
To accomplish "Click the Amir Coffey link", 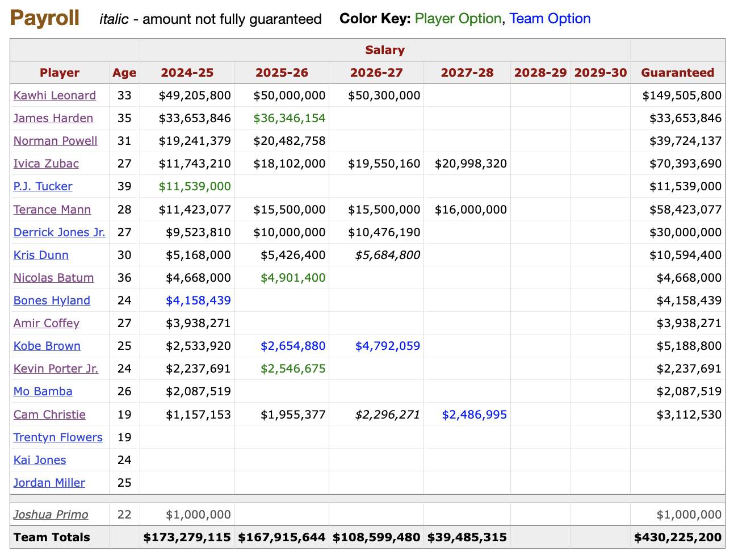I will click(47, 323).
